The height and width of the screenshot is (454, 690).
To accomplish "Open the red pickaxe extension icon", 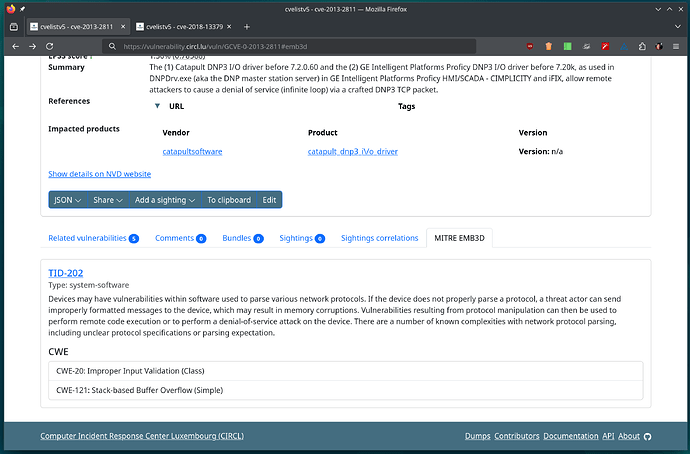I will click(606, 46).
